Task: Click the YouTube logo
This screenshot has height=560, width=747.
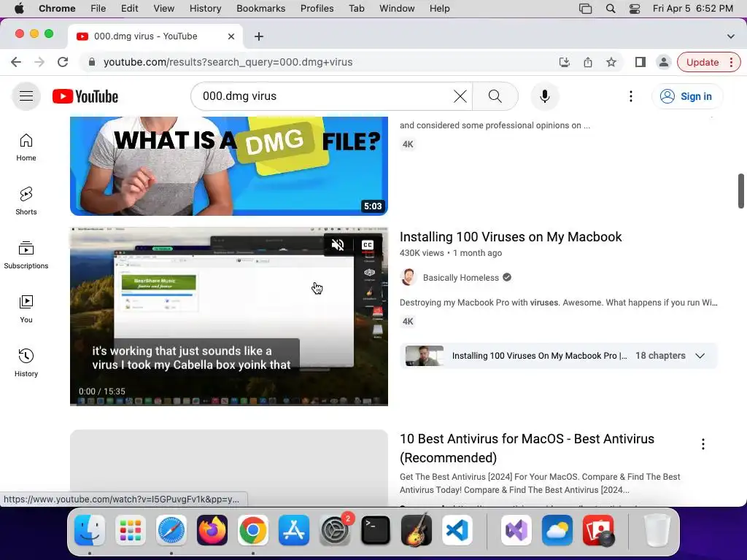Action: tap(85, 96)
